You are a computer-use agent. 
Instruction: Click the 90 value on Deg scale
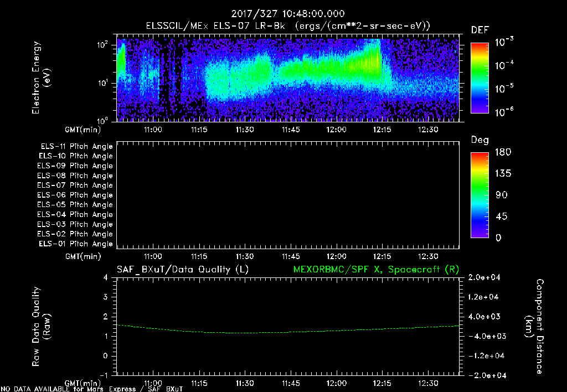[x=502, y=195]
